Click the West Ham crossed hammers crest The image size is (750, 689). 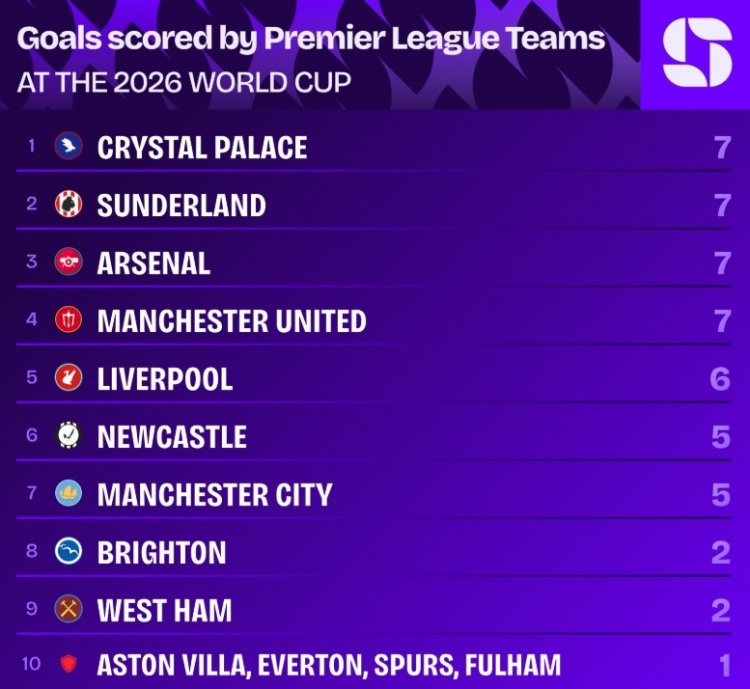(x=68, y=609)
